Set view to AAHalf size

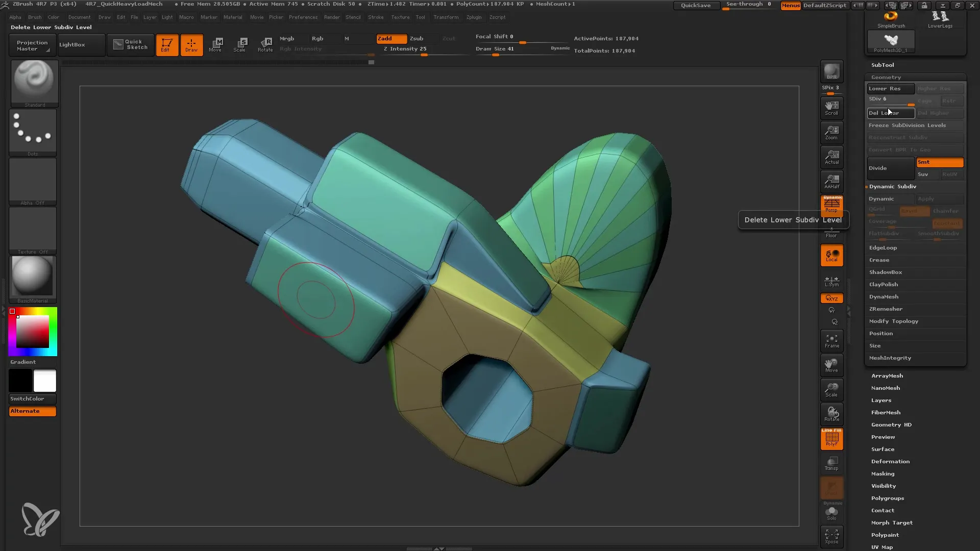pyautogui.click(x=831, y=181)
